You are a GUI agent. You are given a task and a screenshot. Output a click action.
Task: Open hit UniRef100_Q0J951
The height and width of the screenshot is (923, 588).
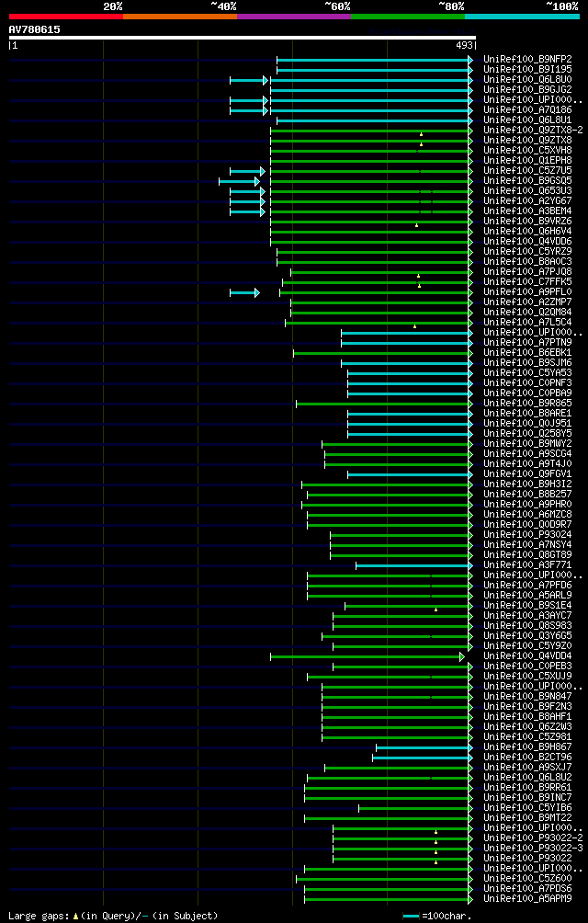point(527,423)
